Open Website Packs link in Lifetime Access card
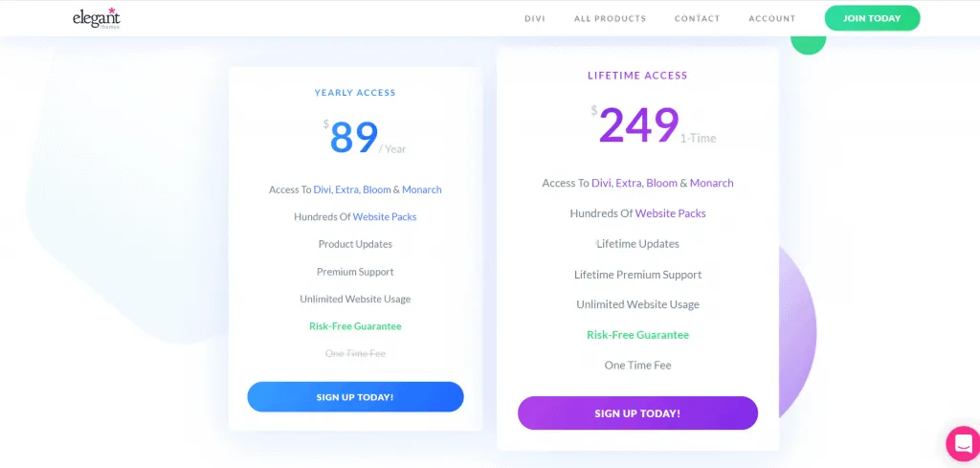 click(x=671, y=213)
